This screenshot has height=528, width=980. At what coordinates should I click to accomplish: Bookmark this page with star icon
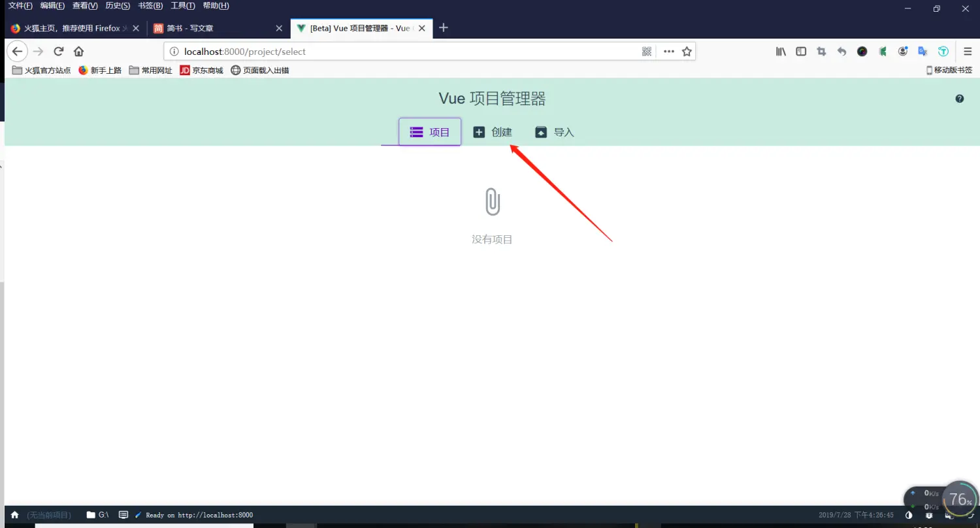click(x=687, y=52)
